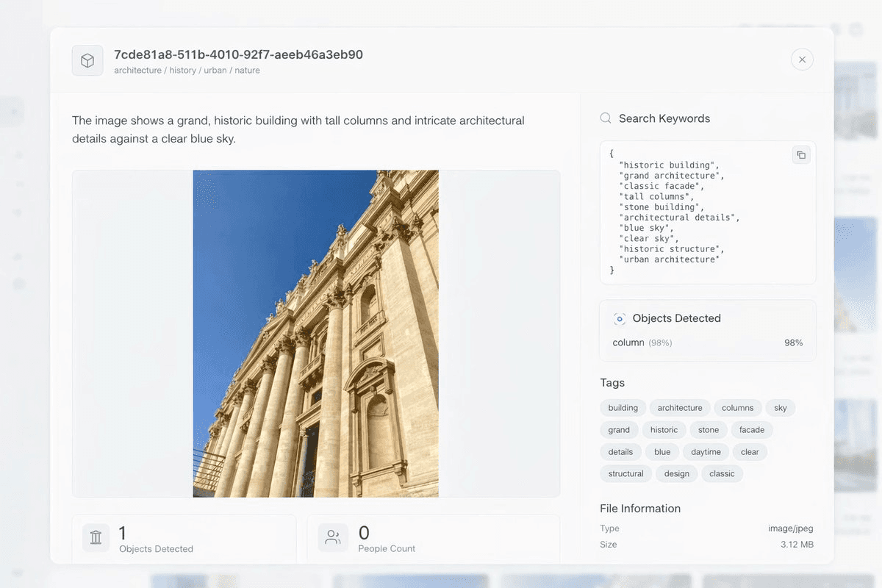Click the "column (98%)" detected object row
Screen dimensions: 882x588
pyautogui.click(x=708, y=343)
